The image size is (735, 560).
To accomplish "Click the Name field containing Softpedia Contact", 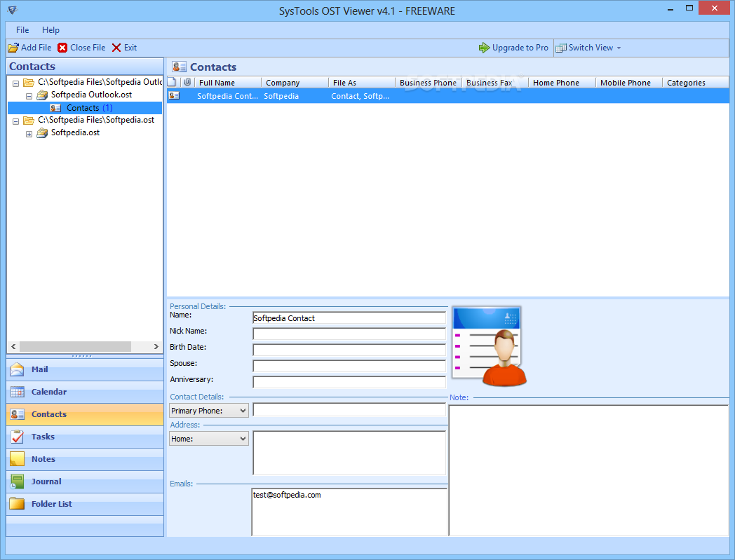I will tap(349, 318).
